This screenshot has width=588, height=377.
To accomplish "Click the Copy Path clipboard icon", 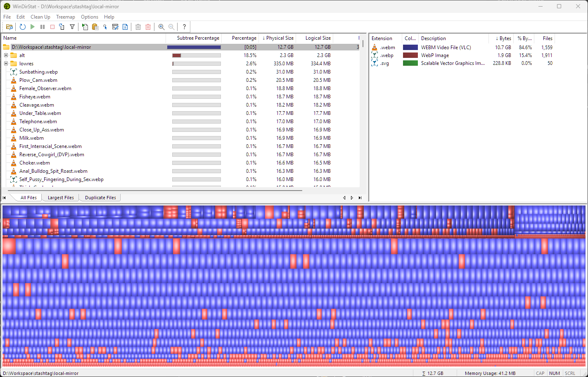I will click(95, 27).
